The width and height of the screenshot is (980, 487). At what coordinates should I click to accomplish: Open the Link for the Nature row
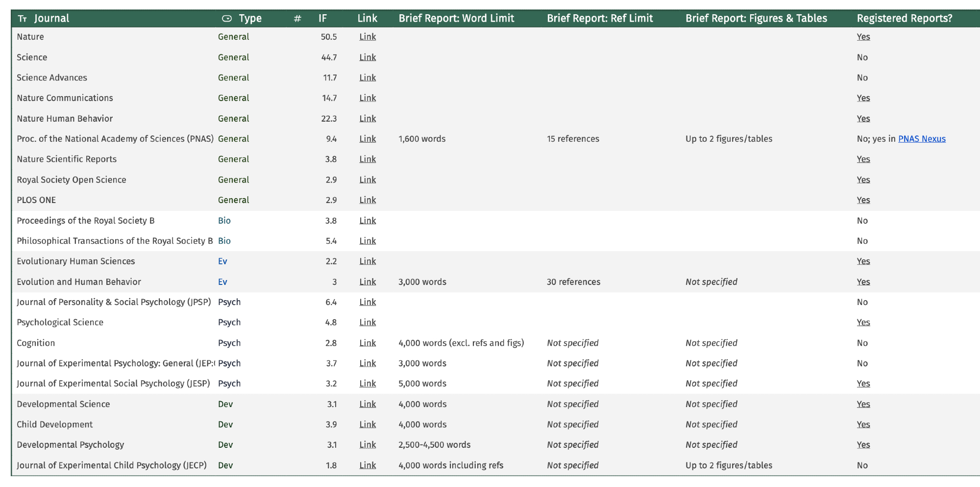[367, 37]
